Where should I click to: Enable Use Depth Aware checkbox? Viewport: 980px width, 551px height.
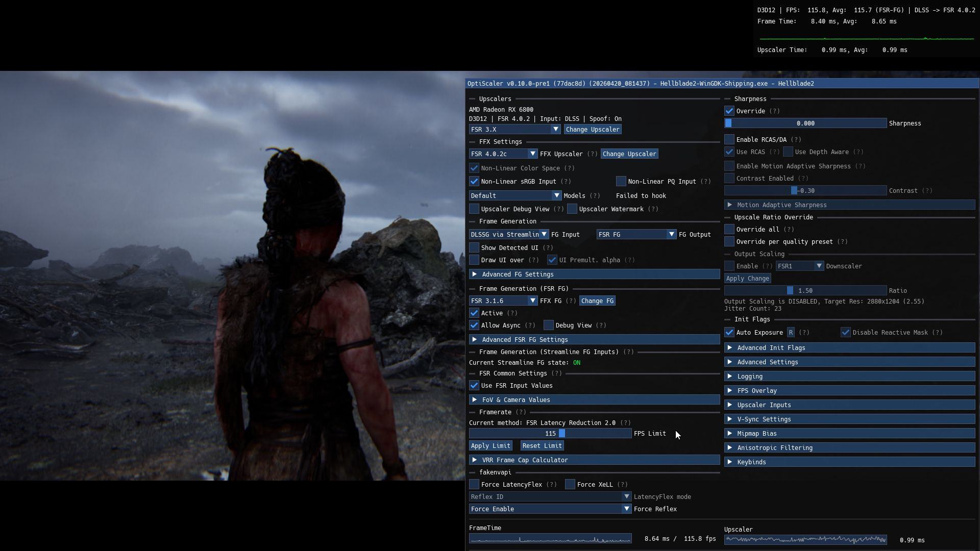(x=788, y=152)
